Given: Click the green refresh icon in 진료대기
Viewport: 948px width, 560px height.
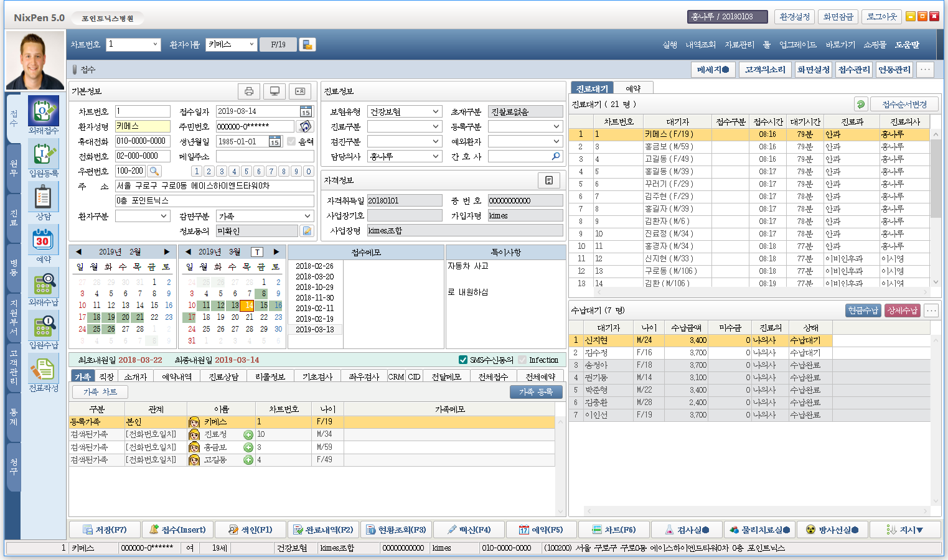Looking at the screenshot, I should [861, 105].
